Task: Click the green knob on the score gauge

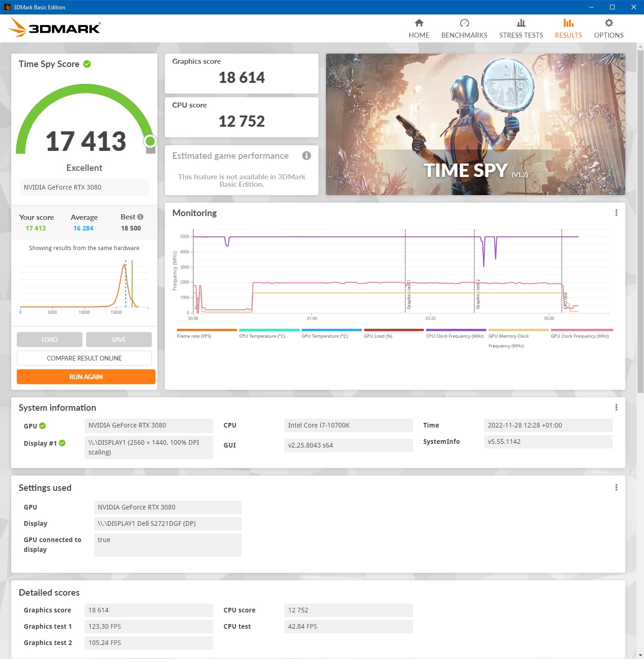Action: 150,141
